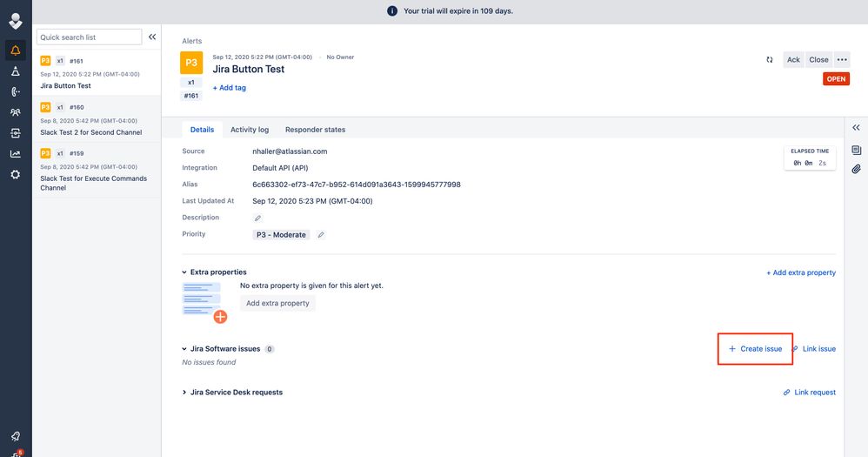Click + Add extra property link
The image size is (868, 457).
point(801,272)
